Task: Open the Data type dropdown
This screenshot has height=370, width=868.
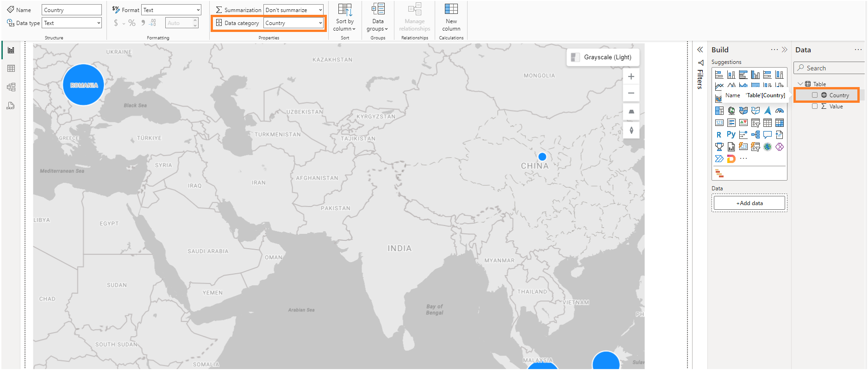Action: click(x=72, y=23)
